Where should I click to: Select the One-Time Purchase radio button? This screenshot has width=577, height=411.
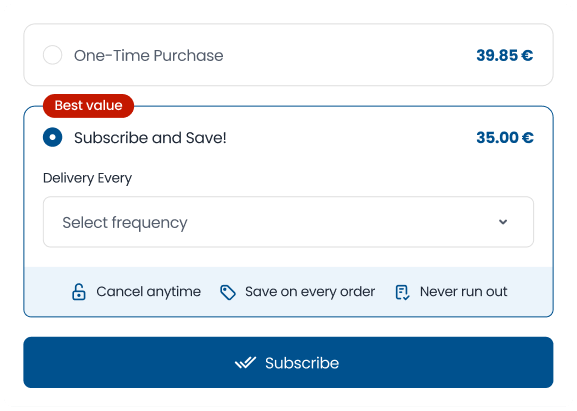point(53,55)
